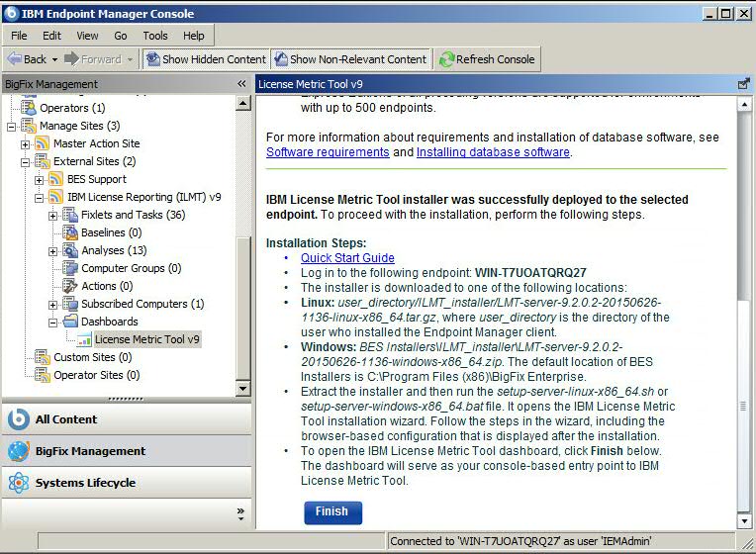Image resolution: width=756 pixels, height=554 pixels.
Task: Pop out the License Metric Tool panel
Action: 744,84
